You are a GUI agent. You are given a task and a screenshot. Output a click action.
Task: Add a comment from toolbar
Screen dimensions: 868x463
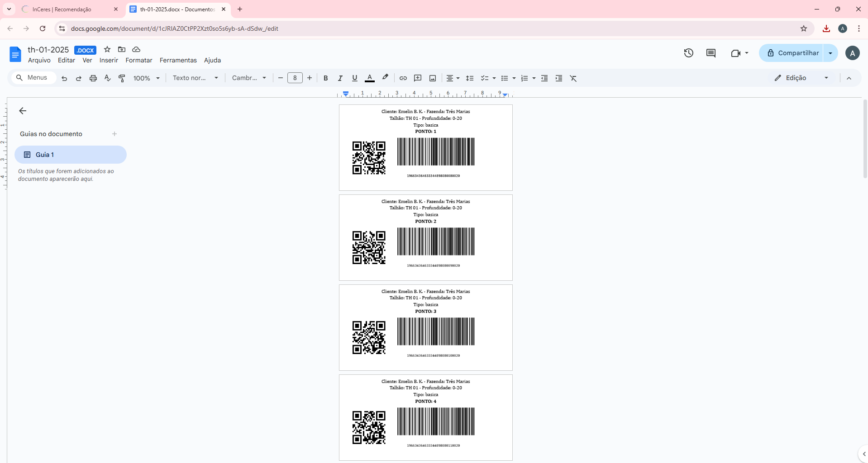pyautogui.click(x=418, y=78)
